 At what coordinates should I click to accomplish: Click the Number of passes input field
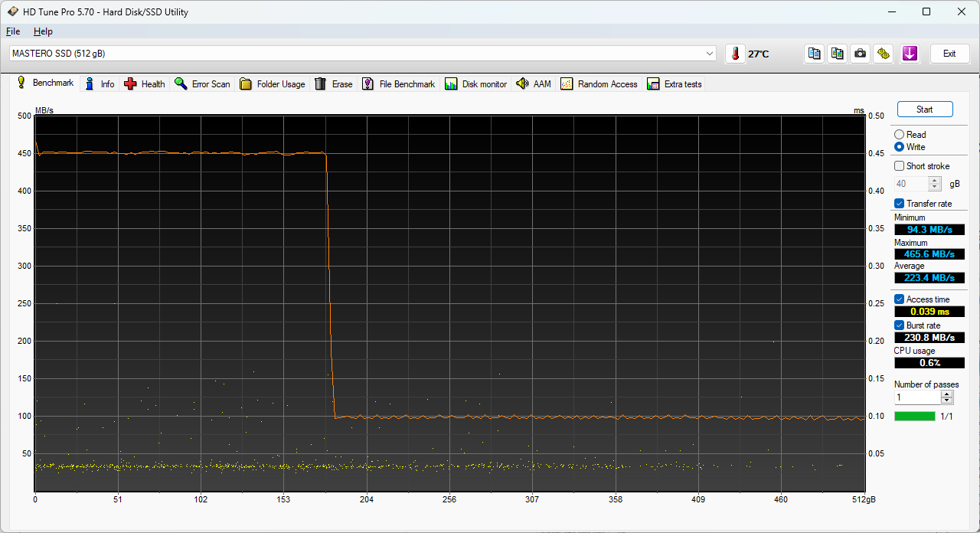(917, 397)
